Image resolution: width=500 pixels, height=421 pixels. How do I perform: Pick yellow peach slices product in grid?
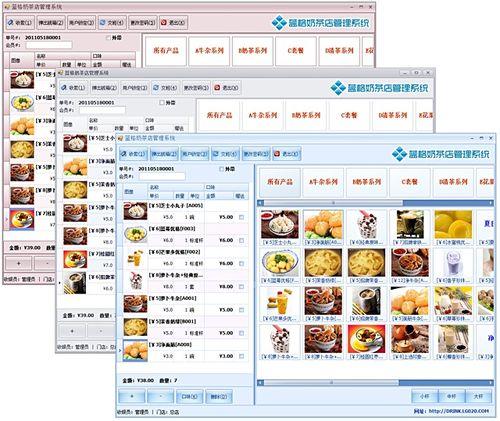point(453,227)
